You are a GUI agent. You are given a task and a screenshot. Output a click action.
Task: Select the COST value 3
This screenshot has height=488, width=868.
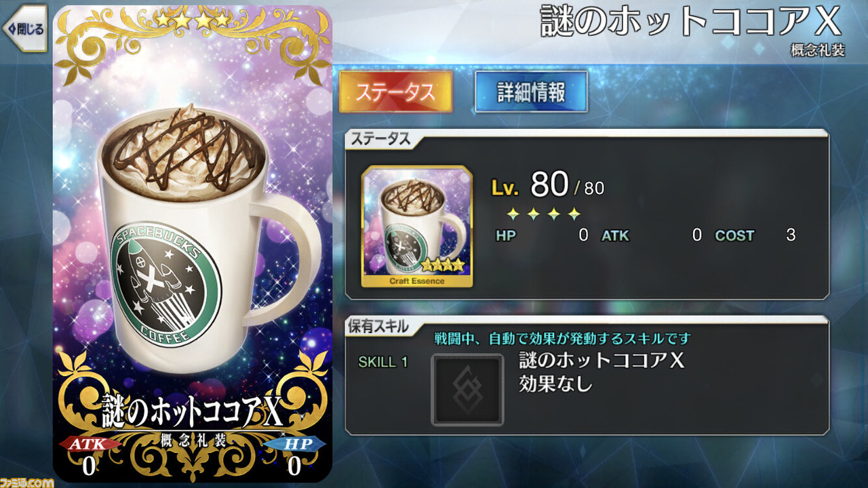[x=791, y=235]
